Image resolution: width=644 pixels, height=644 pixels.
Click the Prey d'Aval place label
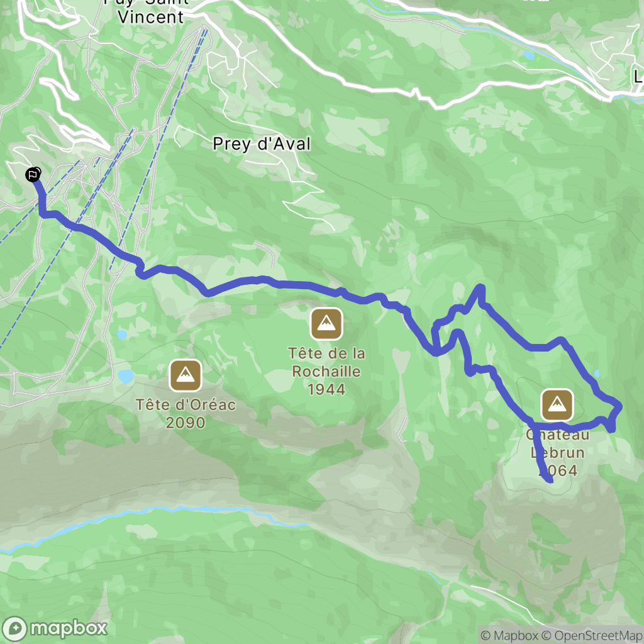pyautogui.click(x=262, y=144)
